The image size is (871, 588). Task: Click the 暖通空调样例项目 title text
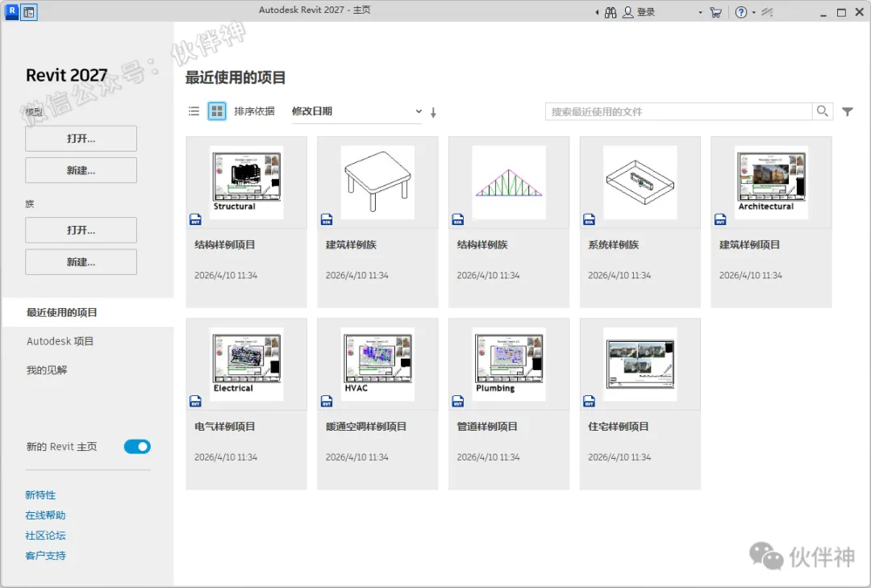[x=366, y=426]
